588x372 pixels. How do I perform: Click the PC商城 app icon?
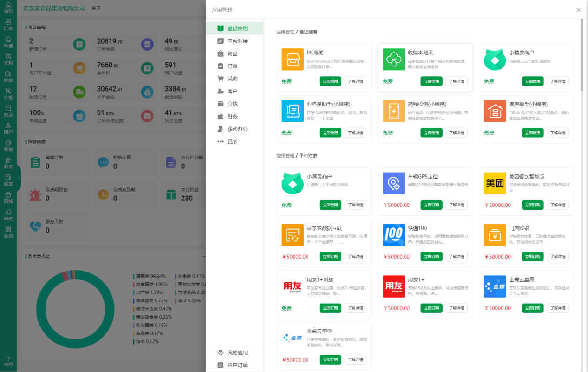(293, 60)
